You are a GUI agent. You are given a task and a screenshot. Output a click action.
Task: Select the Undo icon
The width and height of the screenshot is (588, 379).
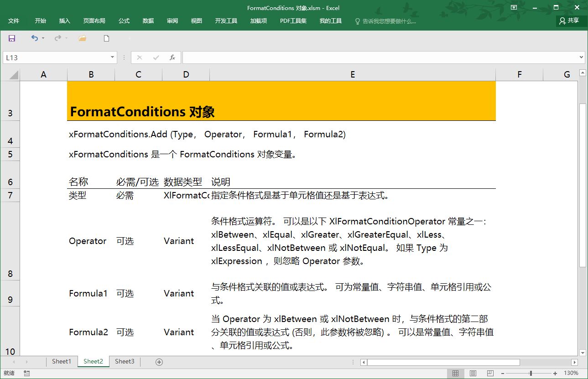pos(34,39)
